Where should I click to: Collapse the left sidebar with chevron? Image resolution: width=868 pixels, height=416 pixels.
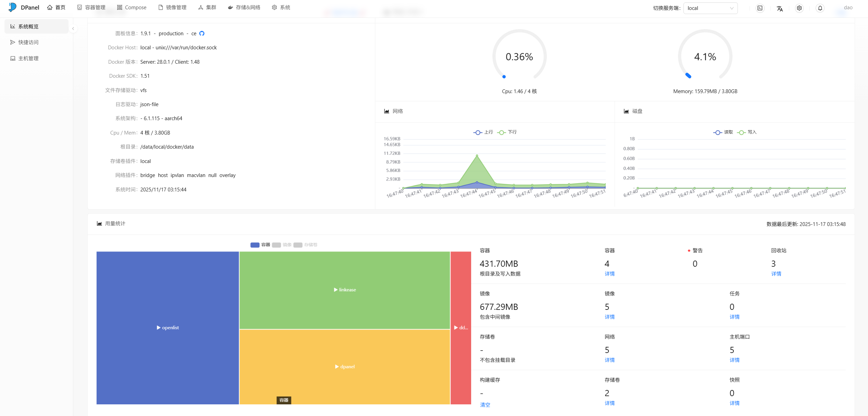click(73, 29)
